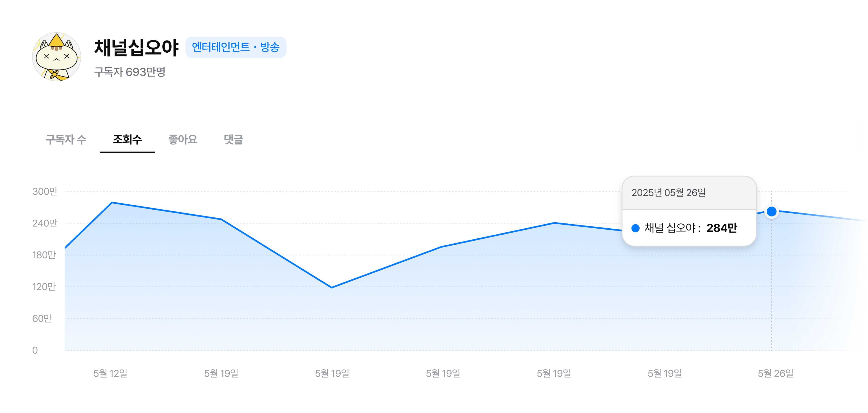Click the lowest valley point of the line
The height and width of the screenshot is (413, 868).
[x=332, y=287]
